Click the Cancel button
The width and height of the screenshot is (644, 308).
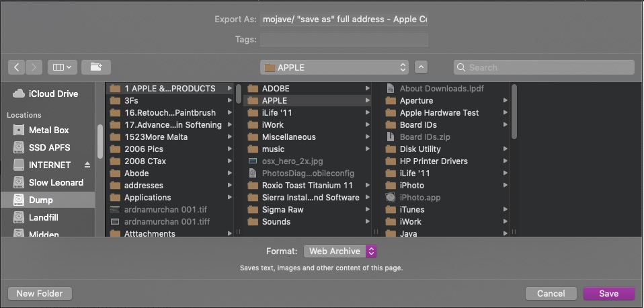click(551, 293)
